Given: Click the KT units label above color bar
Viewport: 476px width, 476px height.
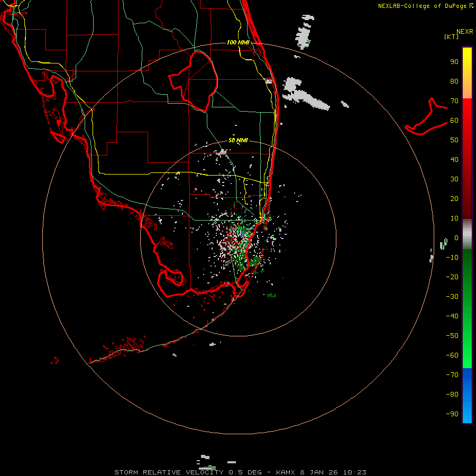Looking at the screenshot, I should (452, 36).
